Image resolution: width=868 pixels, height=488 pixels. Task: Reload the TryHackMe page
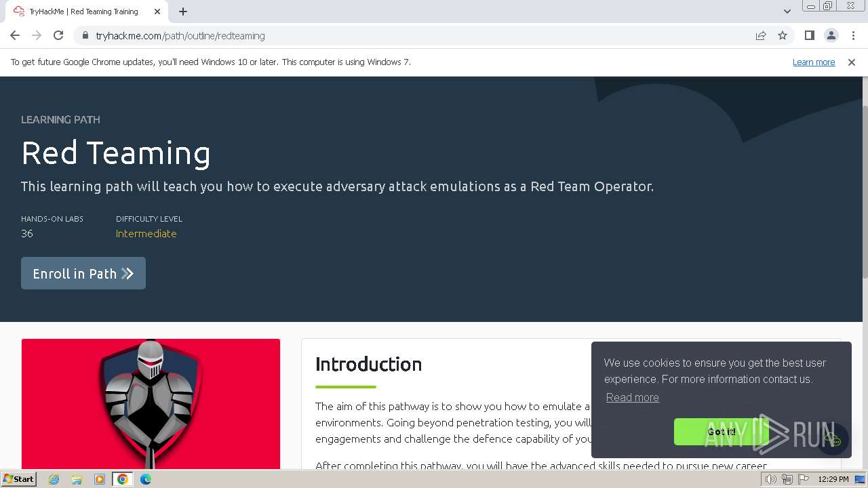pyautogui.click(x=58, y=35)
